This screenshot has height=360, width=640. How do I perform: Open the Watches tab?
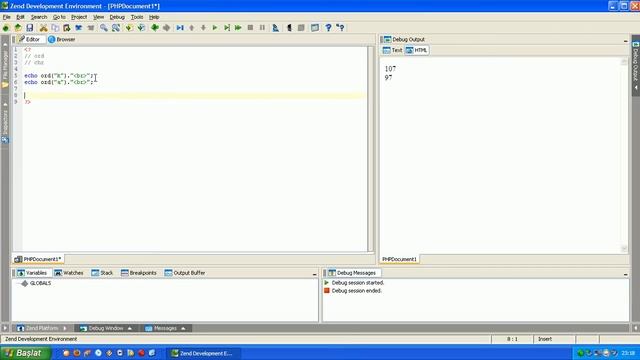pyautogui.click(x=69, y=273)
